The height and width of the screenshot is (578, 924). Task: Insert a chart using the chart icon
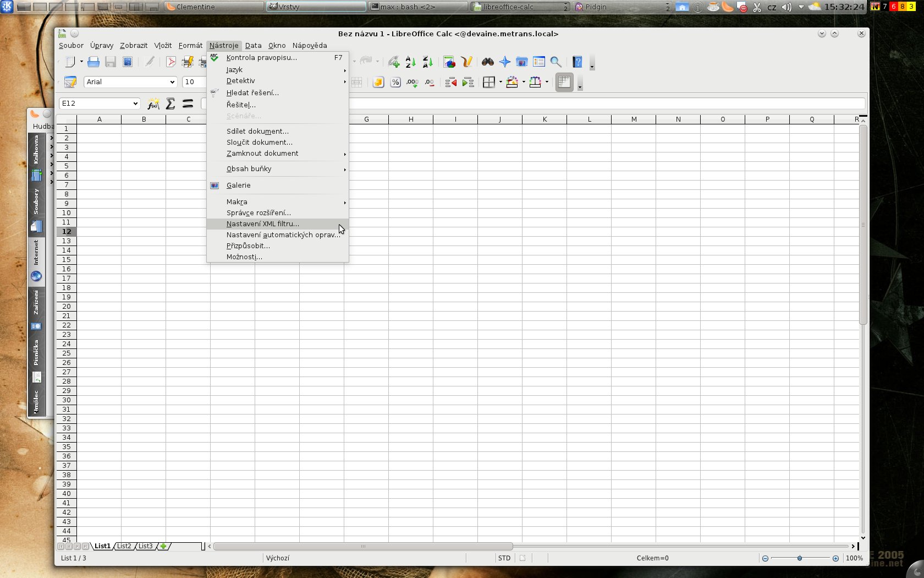click(x=449, y=62)
